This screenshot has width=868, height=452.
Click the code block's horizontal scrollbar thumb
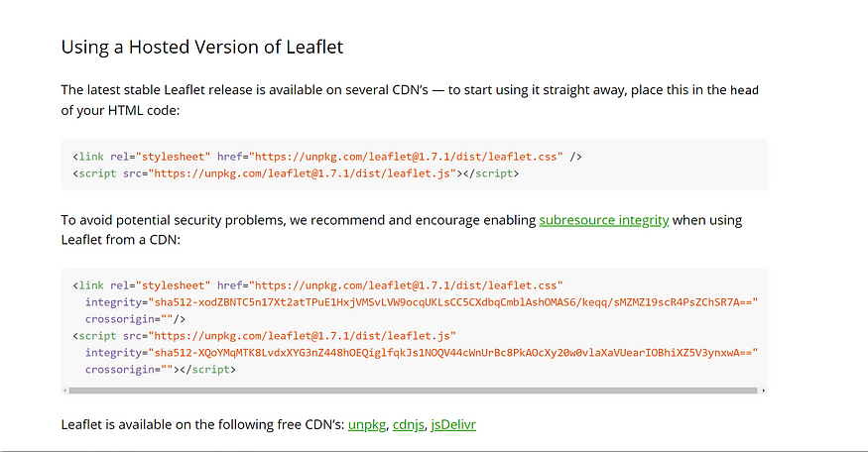(x=413, y=391)
